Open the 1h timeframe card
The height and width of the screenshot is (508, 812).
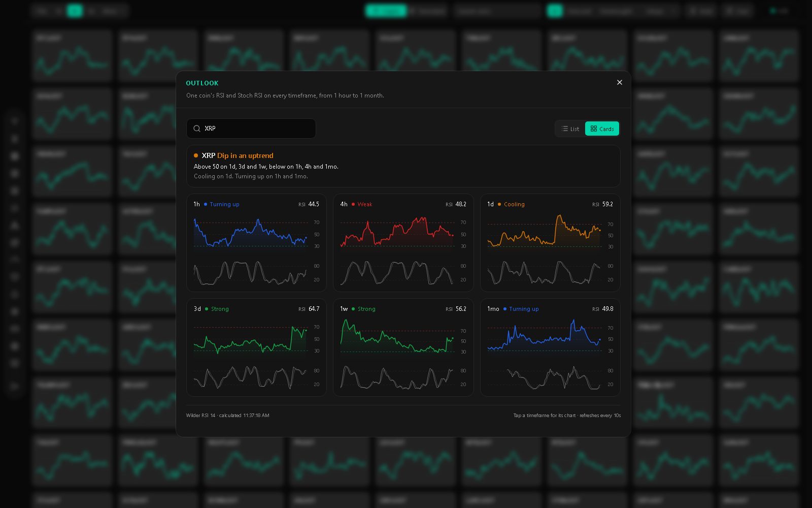(x=256, y=243)
